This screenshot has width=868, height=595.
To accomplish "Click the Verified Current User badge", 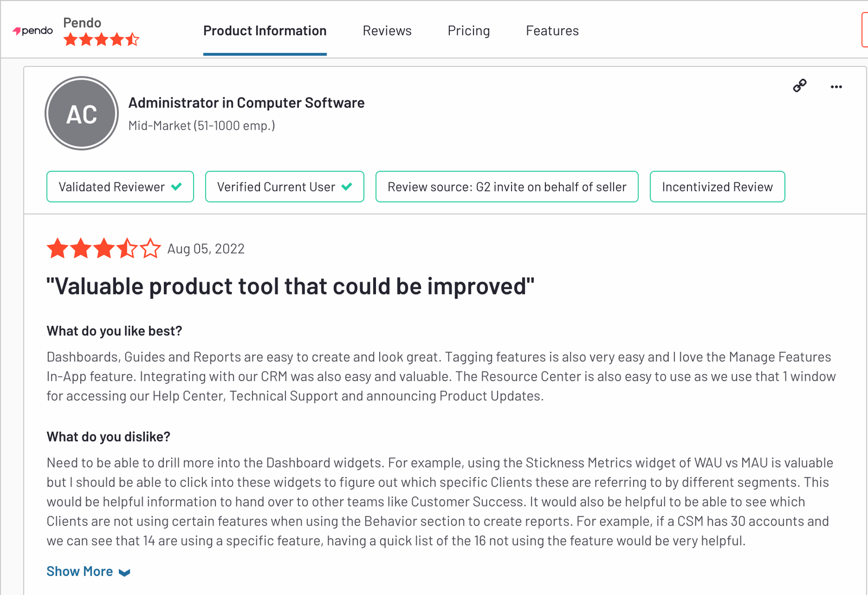I will tap(285, 187).
